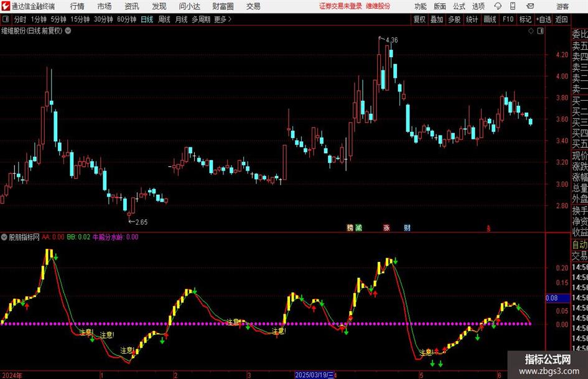
Task: Click the red 涨 info marker
Action: coord(386,228)
